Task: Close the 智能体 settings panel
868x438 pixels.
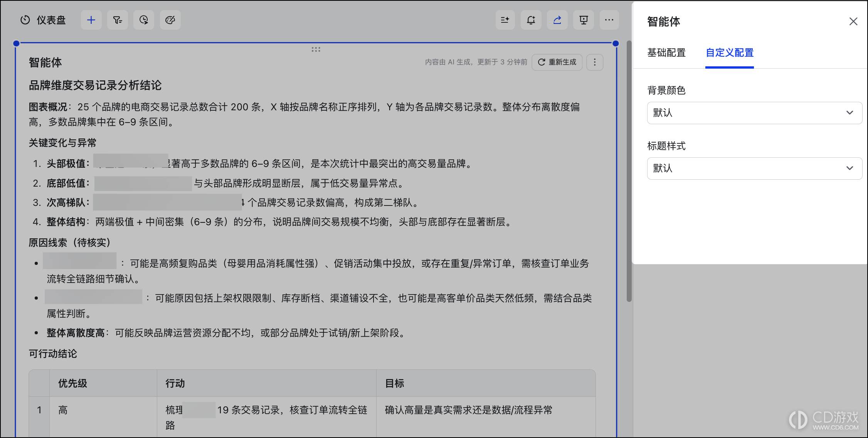Action: click(x=853, y=22)
